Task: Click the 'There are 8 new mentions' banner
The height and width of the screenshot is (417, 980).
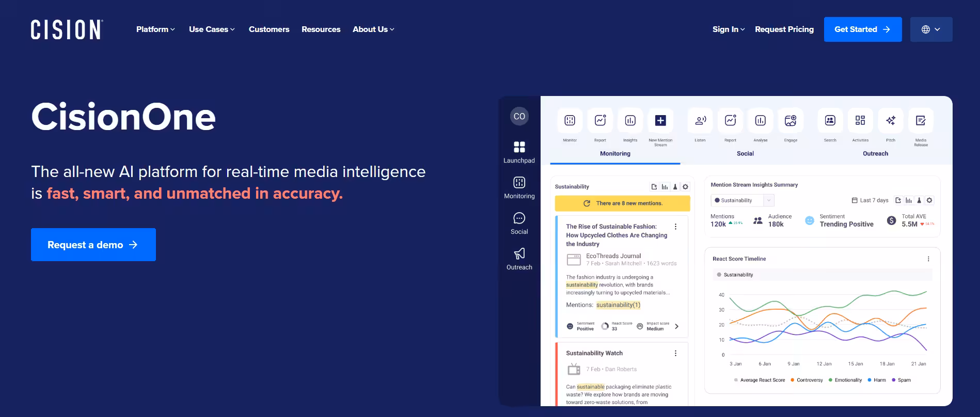Action: (x=622, y=203)
